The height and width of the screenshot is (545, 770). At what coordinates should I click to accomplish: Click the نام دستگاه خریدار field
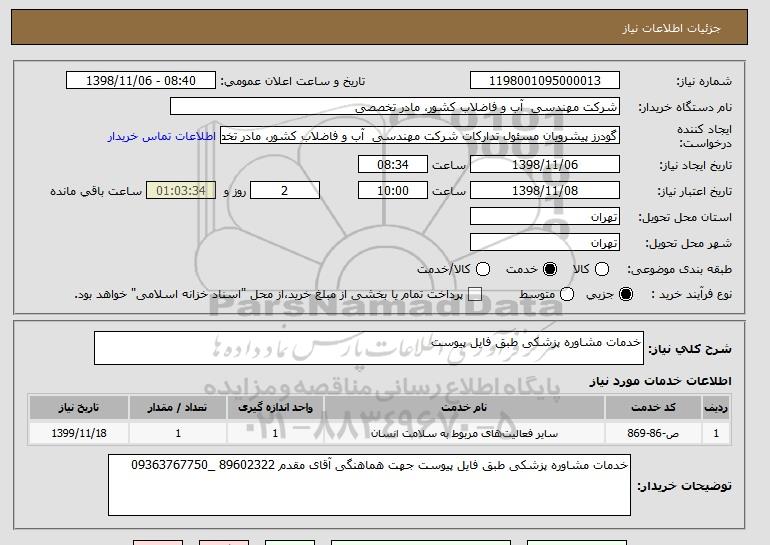(395, 107)
